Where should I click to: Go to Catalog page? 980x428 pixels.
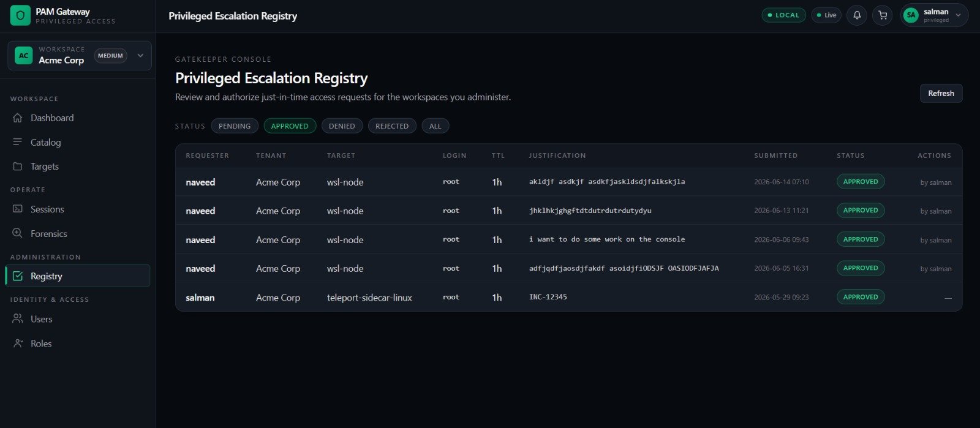pyautogui.click(x=77, y=142)
